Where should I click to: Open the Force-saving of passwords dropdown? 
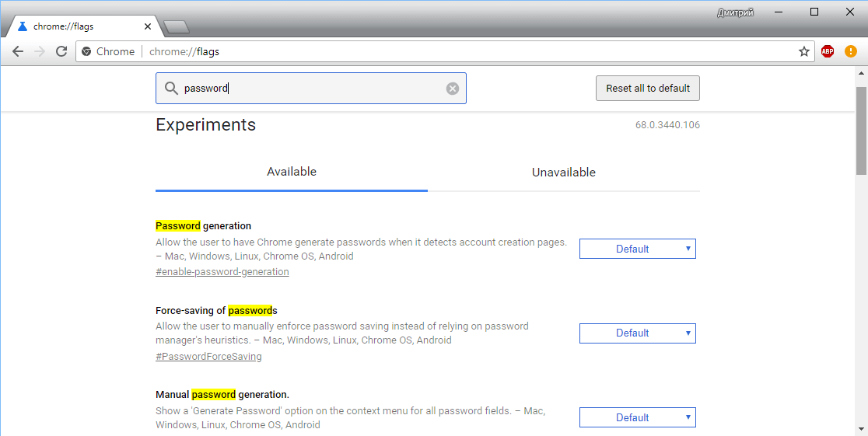tap(638, 333)
